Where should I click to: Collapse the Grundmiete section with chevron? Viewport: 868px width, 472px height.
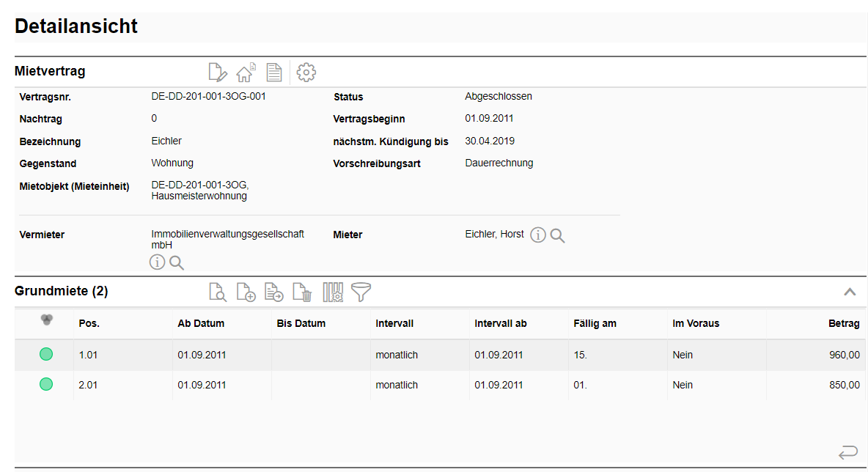pos(850,292)
